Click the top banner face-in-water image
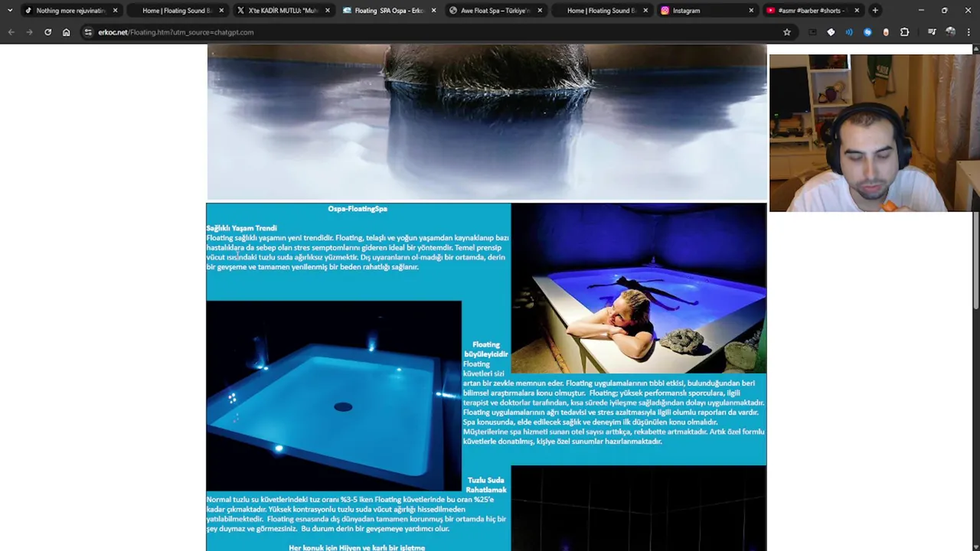Screen dimensions: 980x551 (x=487, y=122)
